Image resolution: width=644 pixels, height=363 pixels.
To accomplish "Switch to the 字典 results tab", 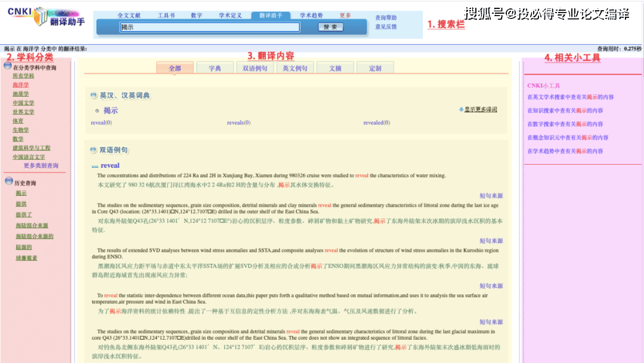I will (x=215, y=68).
